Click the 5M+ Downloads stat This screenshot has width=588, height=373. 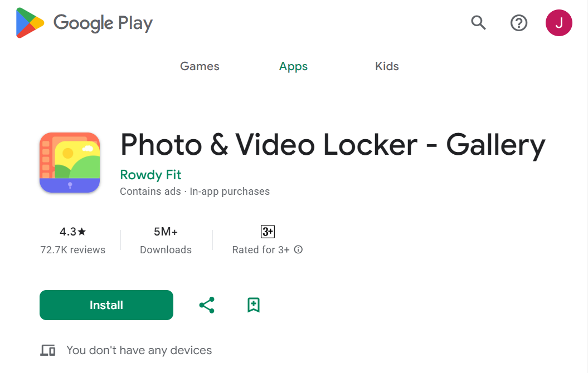tap(166, 241)
